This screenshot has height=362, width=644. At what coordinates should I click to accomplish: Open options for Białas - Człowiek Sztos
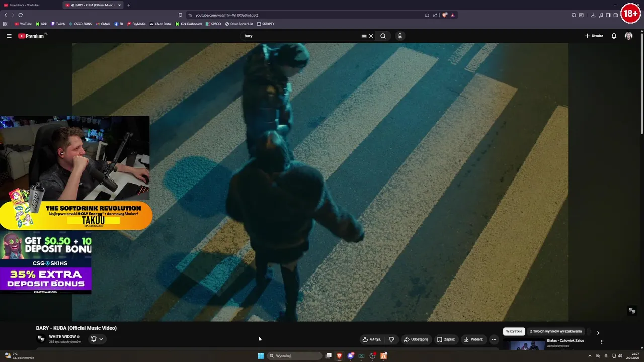click(601, 342)
